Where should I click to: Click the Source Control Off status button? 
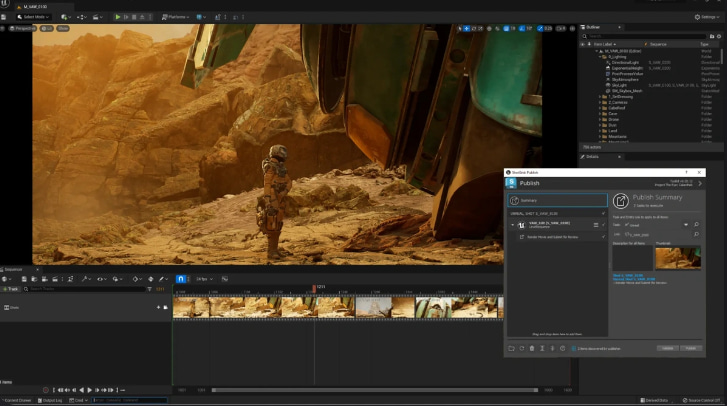pyautogui.click(x=701, y=400)
